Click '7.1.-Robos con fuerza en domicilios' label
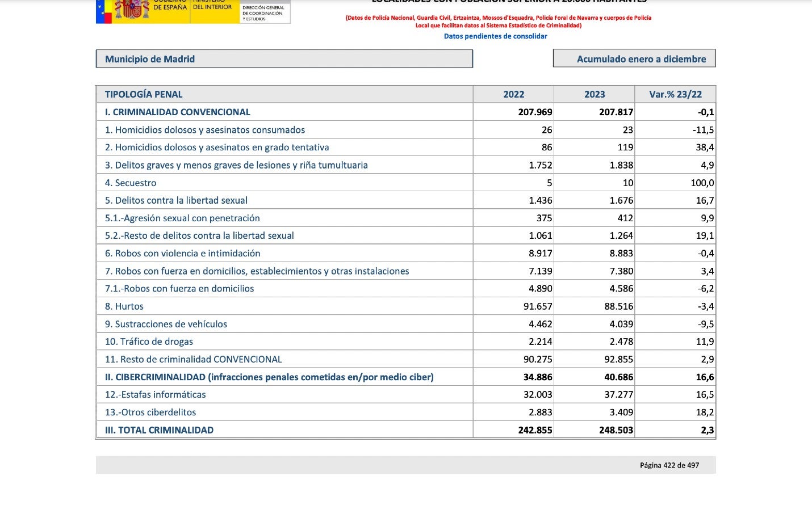 tap(179, 288)
